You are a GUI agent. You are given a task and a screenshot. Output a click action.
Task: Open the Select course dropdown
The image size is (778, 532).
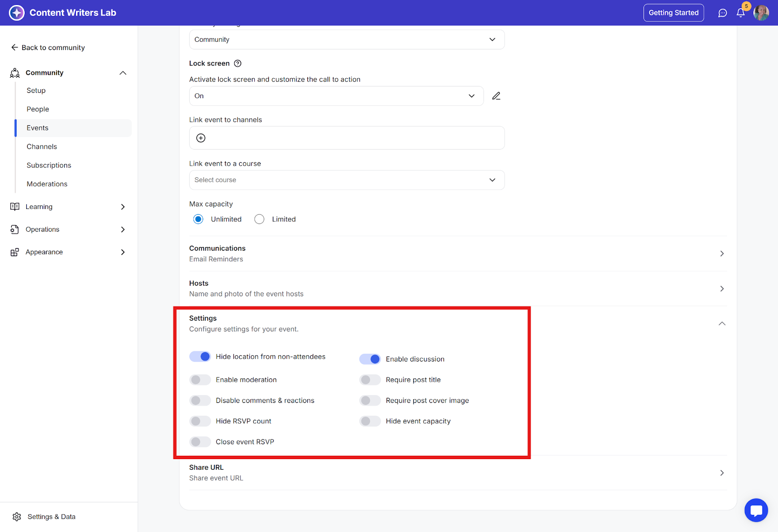click(x=346, y=180)
